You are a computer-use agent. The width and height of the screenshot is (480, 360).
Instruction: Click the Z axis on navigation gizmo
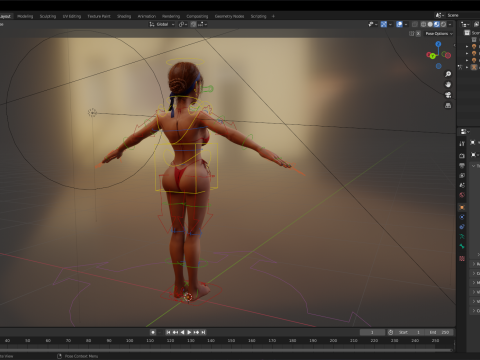pos(438,44)
